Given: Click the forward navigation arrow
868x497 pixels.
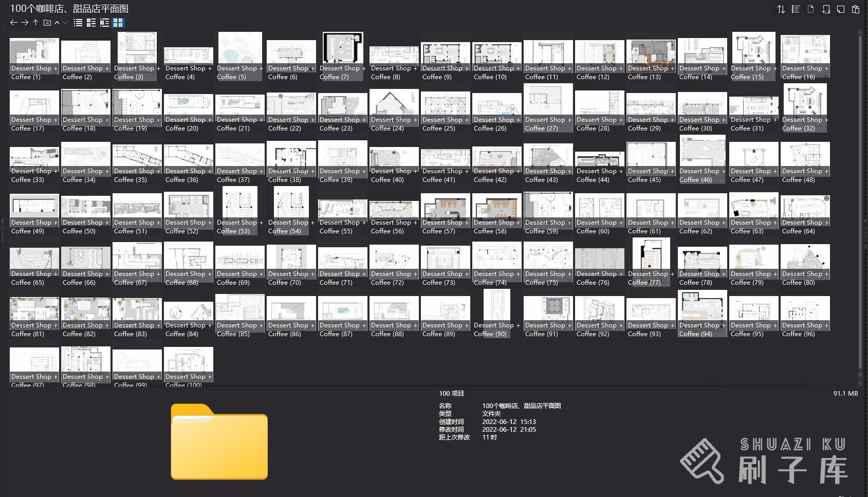Looking at the screenshot, I should [25, 23].
